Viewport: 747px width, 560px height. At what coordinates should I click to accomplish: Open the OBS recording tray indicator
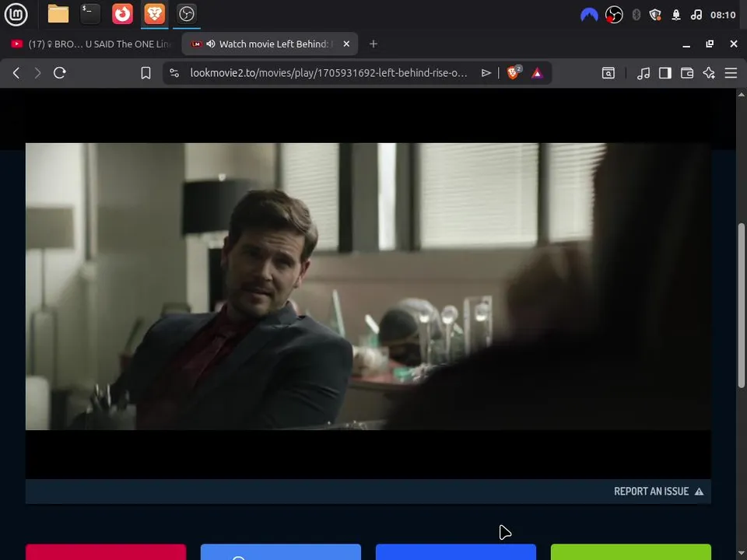[614, 15]
